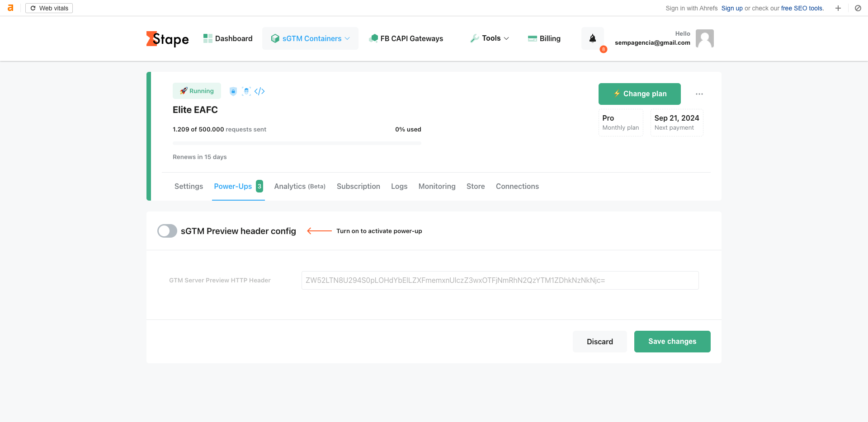Click the plus icon in Ahrefs bar
The width and height of the screenshot is (868, 422).
pos(838,8)
